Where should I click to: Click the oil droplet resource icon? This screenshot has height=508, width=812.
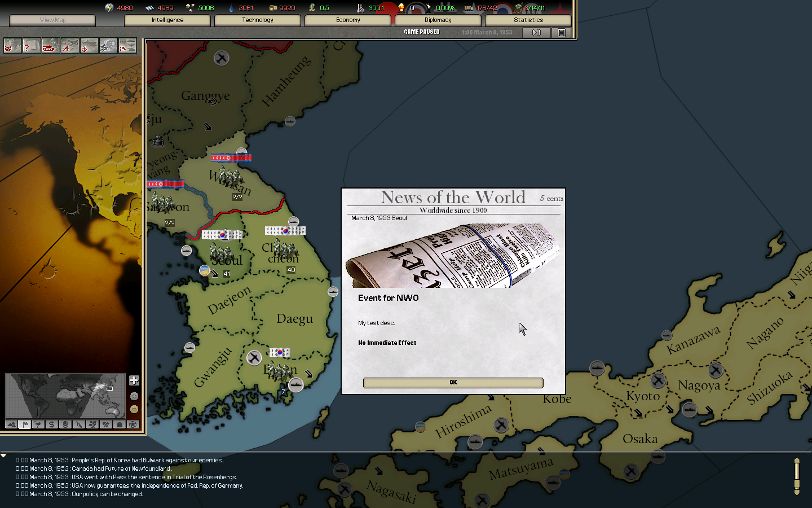(x=231, y=8)
